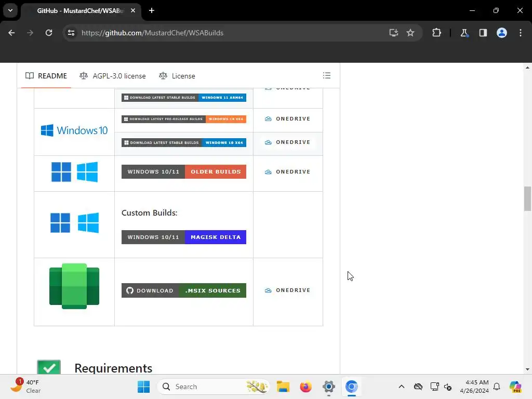View site information icon in address bar
Image resolution: width=532 pixels, height=399 pixels.
(71, 33)
